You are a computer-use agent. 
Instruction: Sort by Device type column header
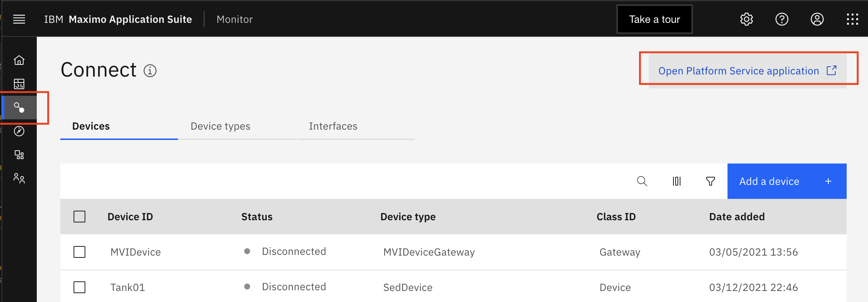pyautogui.click(x=408, y=217)
